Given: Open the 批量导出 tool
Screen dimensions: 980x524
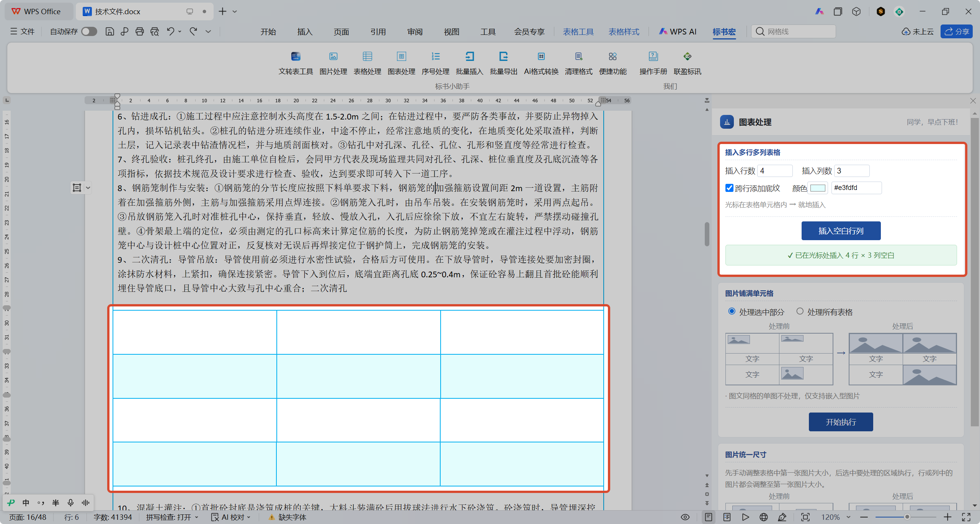Looking at the screenshot, I should pos(503,63).
